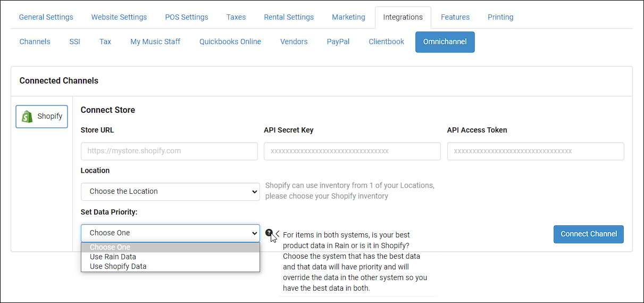Open the General Settings tab

coord(46,17)
